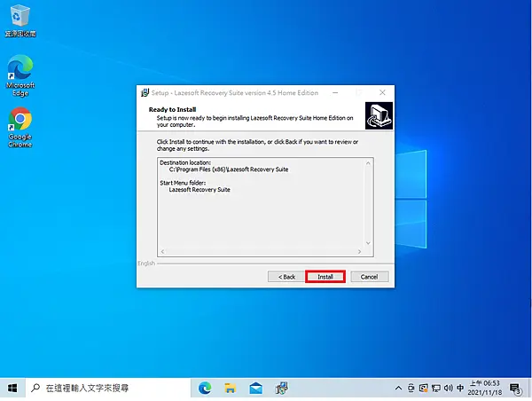The image size is (532, 401).
Task: Select the Google Chrome desktop shortcut
Action: pyautogui.click(x=20, y=128)
